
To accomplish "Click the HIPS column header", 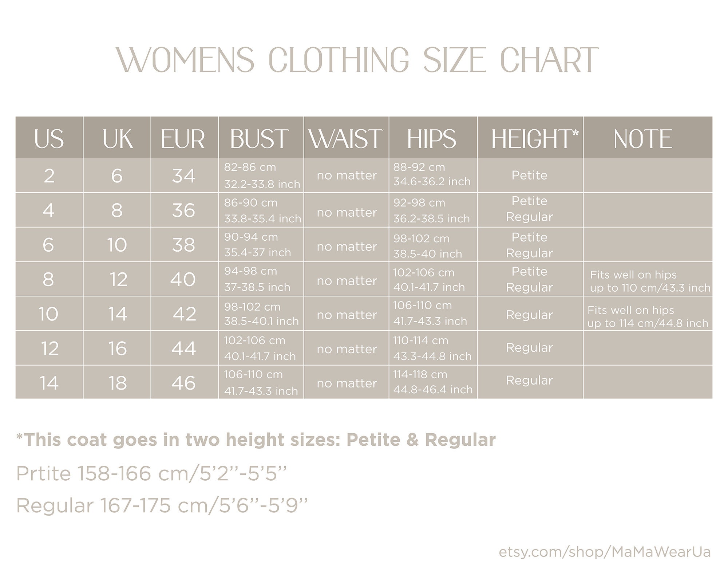I will [433, 138].
